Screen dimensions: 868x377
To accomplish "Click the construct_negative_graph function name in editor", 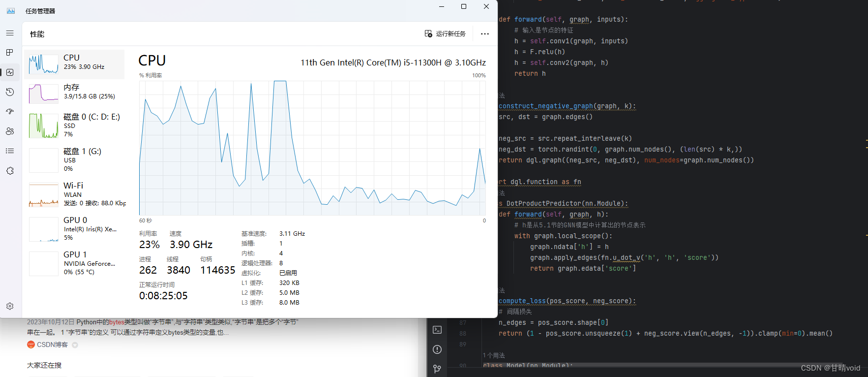I will click(x=546, y=106).
